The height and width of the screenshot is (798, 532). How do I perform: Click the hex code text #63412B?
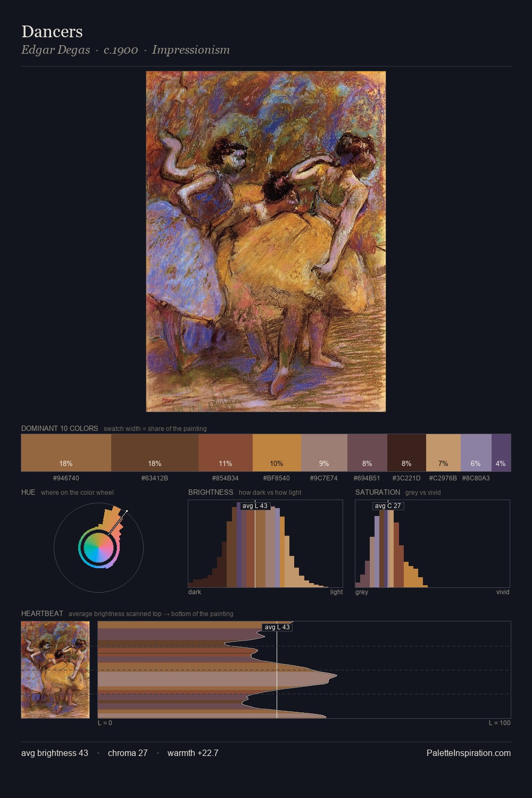pyautogui.click(x=155, y=478)
